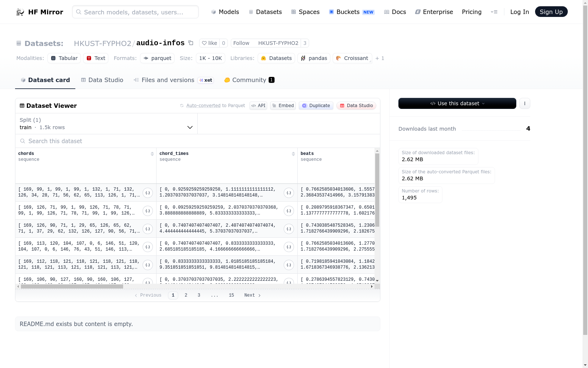Click the Duplicate button
The height and width of the screenshot is (368, 588).
(316, 106)
